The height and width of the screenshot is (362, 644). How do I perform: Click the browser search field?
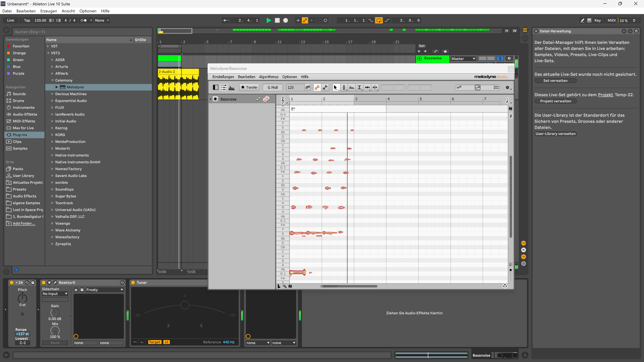point(82,32)
